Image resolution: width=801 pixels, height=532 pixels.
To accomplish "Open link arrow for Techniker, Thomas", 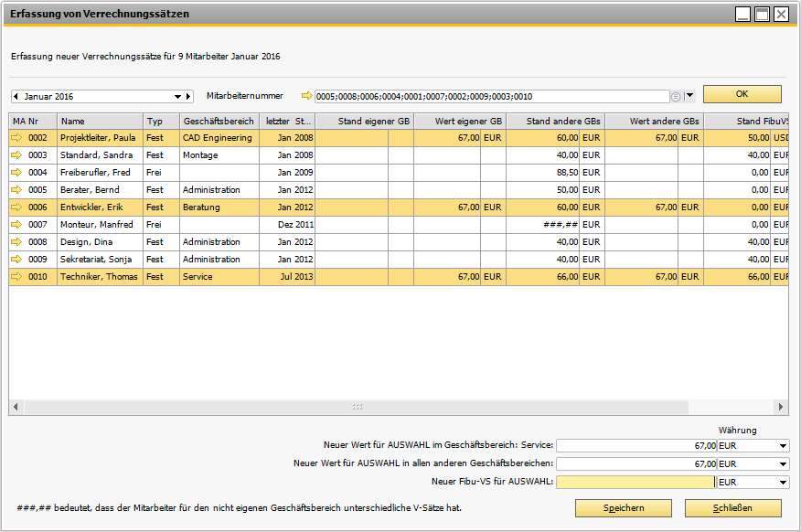I will tap(16, 276).
